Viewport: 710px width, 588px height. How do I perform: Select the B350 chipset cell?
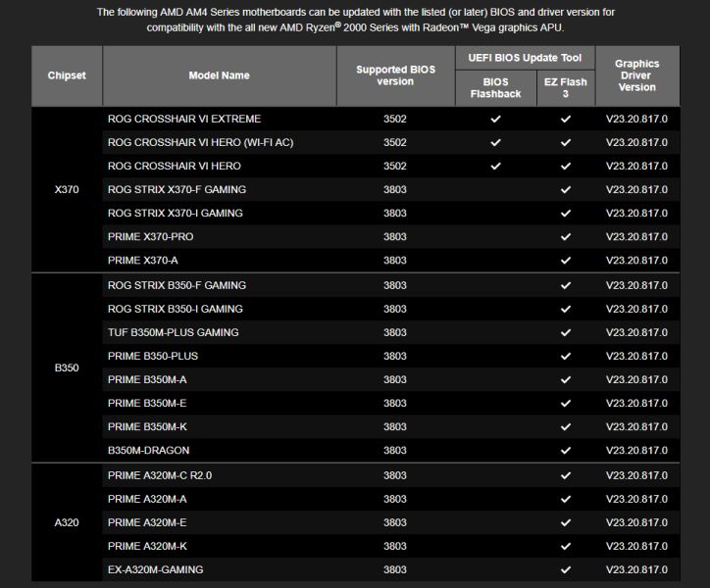click(x=67, y=367)
